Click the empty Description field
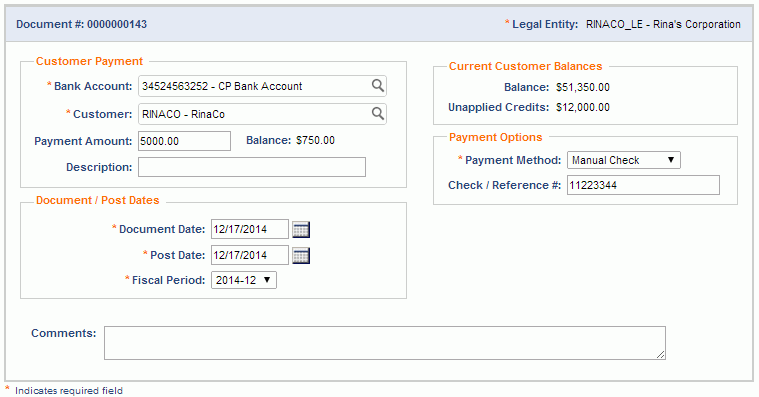759x397 pixels. (x=252, y=167)
